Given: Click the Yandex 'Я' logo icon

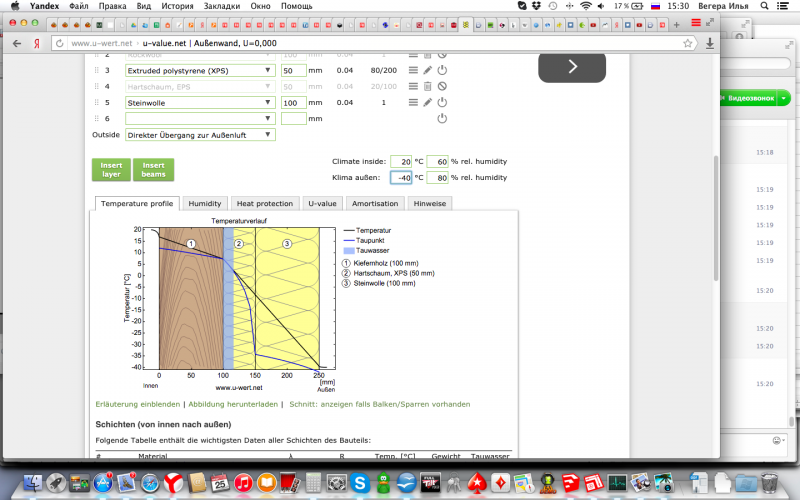Looking at the screenshot, I should (37, 43).
